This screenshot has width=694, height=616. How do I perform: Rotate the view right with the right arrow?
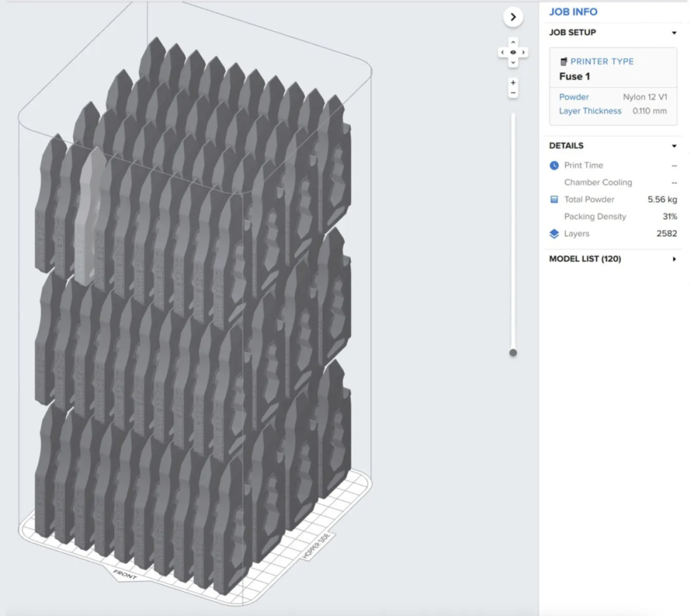click(524, 52)
